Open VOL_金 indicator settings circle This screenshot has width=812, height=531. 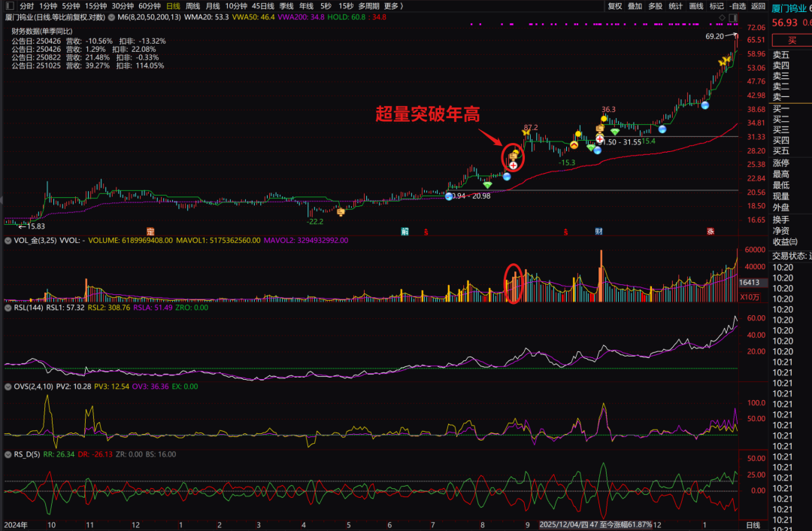pos(8,241)
